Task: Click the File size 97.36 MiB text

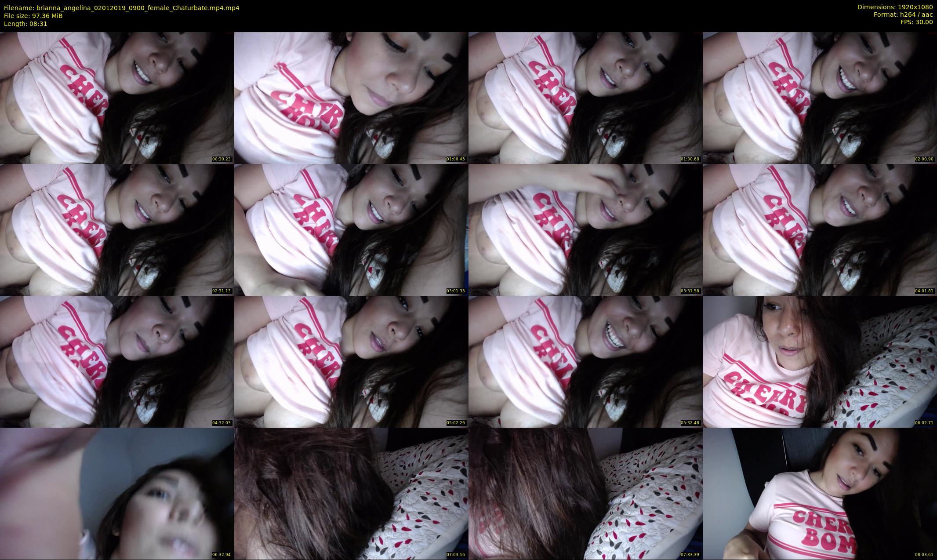Action: click(x=33, y=16)
